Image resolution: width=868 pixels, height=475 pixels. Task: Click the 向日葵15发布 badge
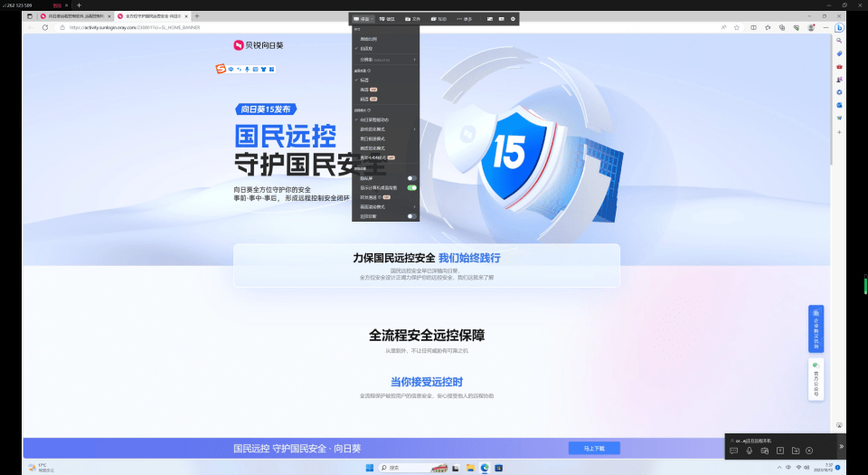[266, 109]
